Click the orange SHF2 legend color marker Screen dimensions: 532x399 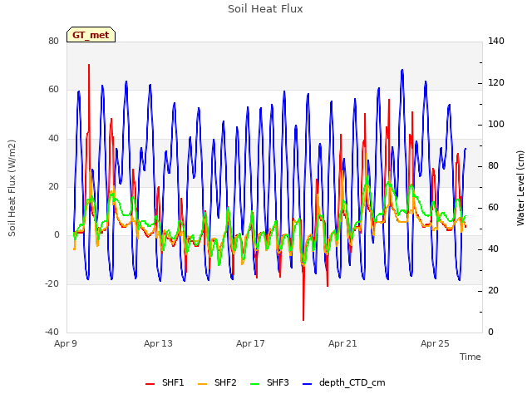point(202,384)
